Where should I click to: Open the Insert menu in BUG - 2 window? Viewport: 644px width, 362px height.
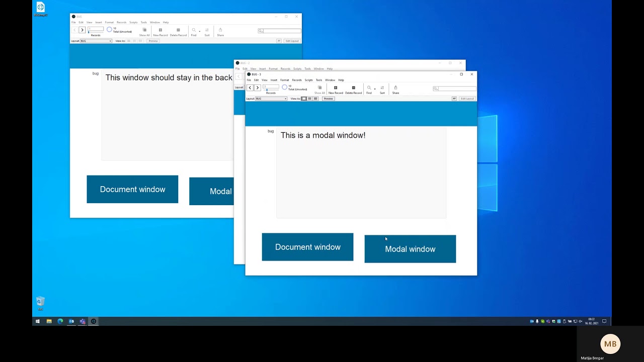(263, 69)
